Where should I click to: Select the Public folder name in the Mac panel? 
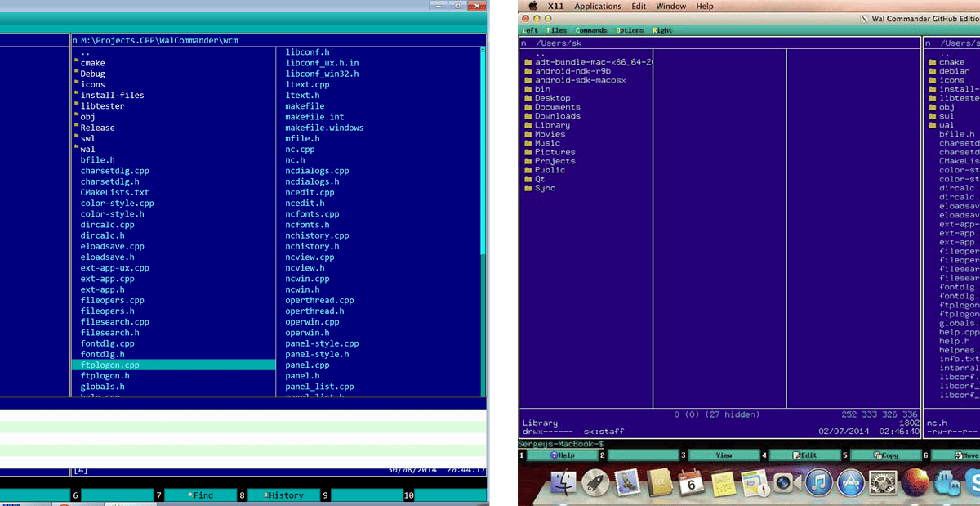coord(550,170)
